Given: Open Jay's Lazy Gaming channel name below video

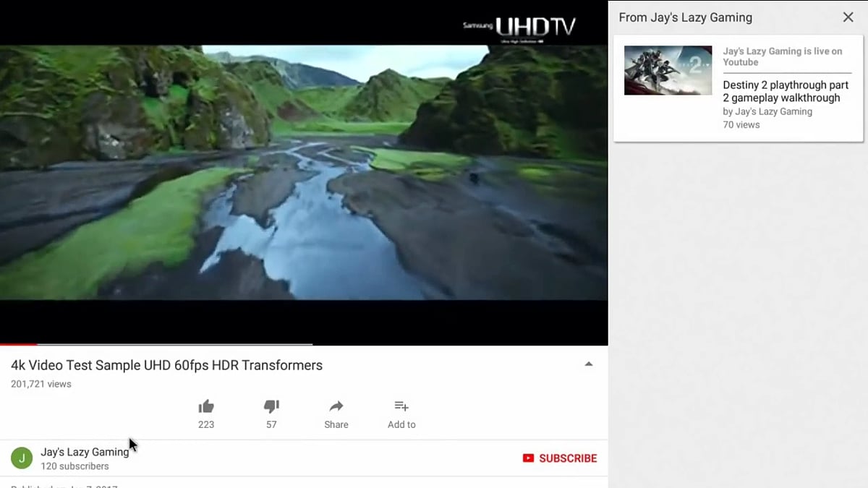Looking at the screenshot, I should click(x=85, y=452).
